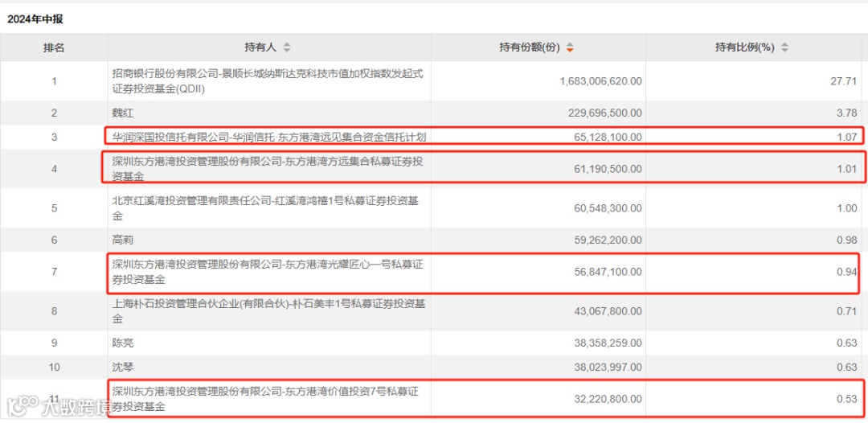Select holder 东方港湾价值投资7号私募证券投资基金
868x423 pixels.
pos(265,399)
